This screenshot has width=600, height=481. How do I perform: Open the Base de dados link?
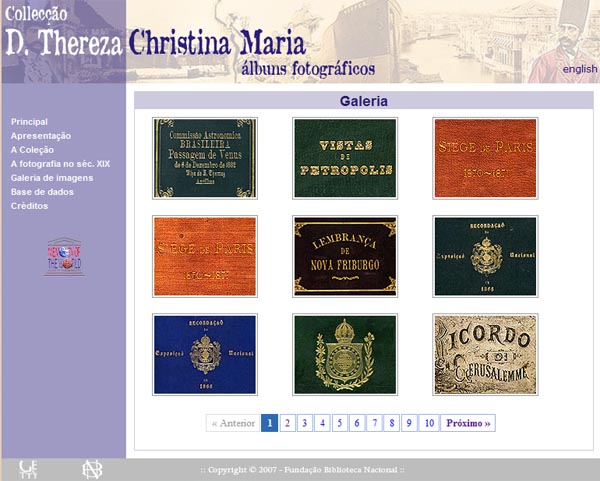pos(42,192)
